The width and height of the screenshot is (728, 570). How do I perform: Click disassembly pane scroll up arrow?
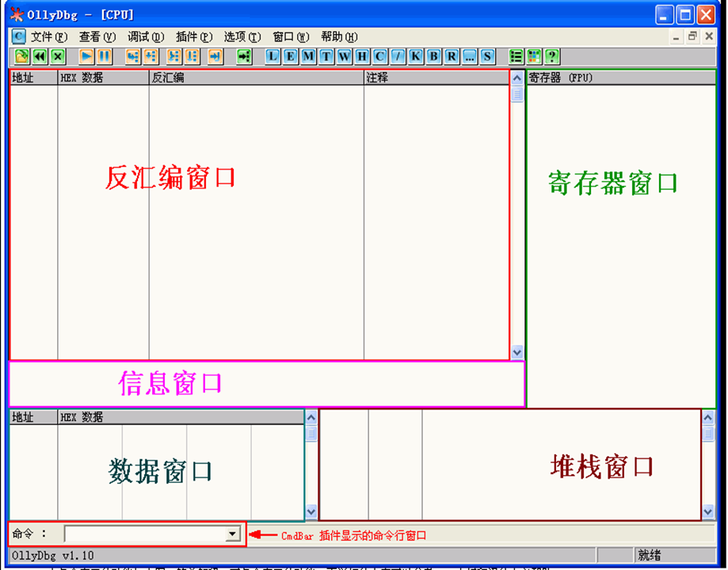[x=516, y=78]
